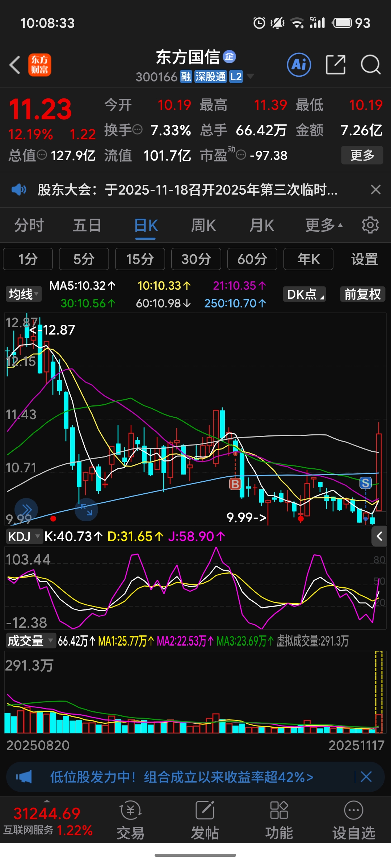Tap the 250:10.70 moving average value

coord(235,303)
